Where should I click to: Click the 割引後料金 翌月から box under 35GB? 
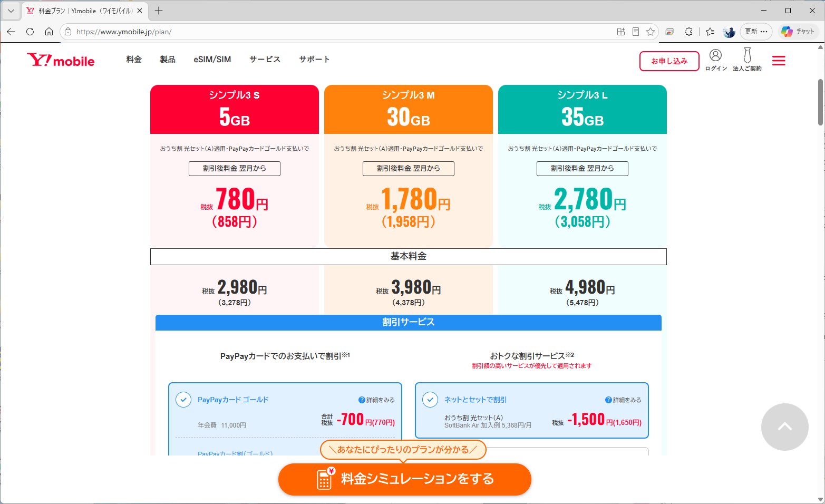[583, 168]
